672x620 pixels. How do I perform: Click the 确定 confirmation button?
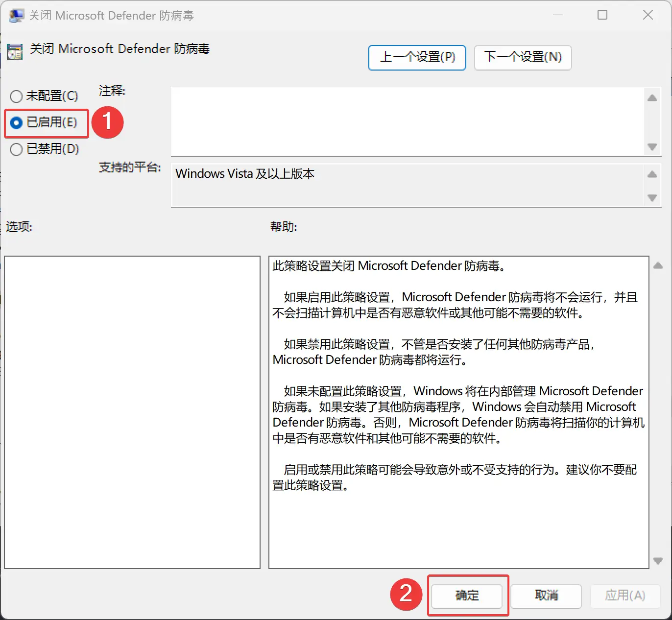(x=466, y=596)
